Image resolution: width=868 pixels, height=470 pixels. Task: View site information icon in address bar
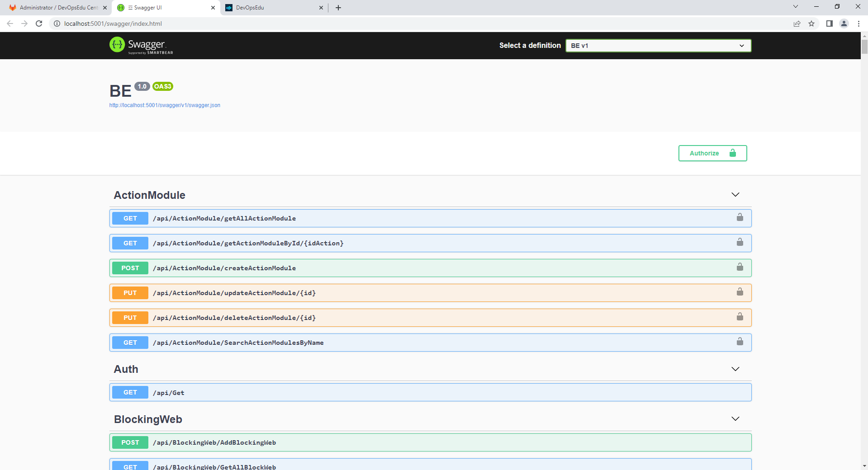(x=57, y=23)
